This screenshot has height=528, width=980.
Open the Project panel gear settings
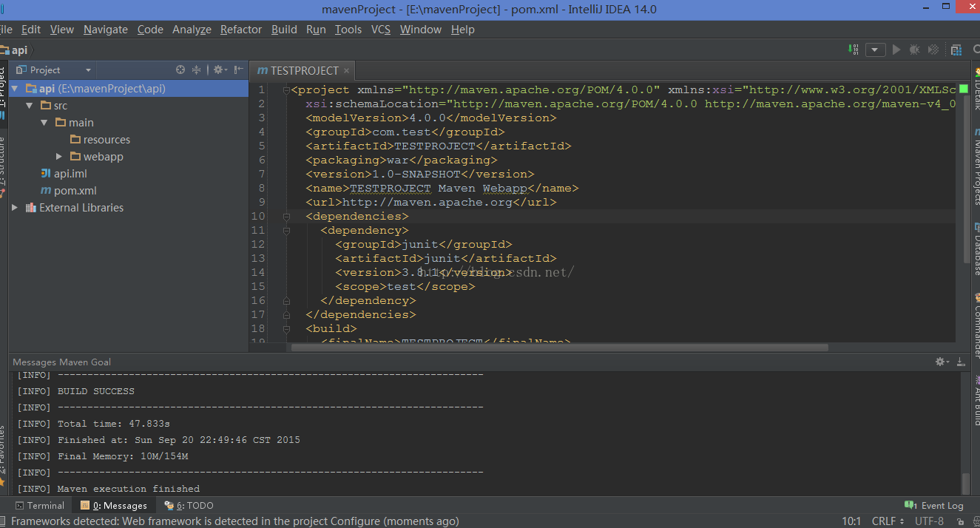pyautogui.click(x=220, y=70)
